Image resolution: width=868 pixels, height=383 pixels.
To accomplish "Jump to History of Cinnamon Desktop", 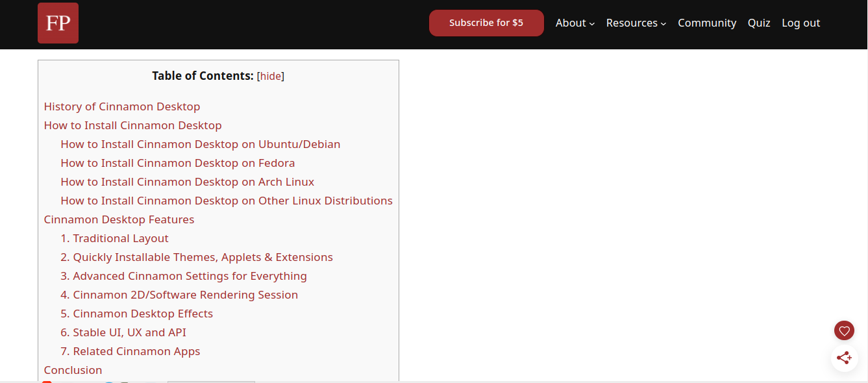I will tap(122, 106).
